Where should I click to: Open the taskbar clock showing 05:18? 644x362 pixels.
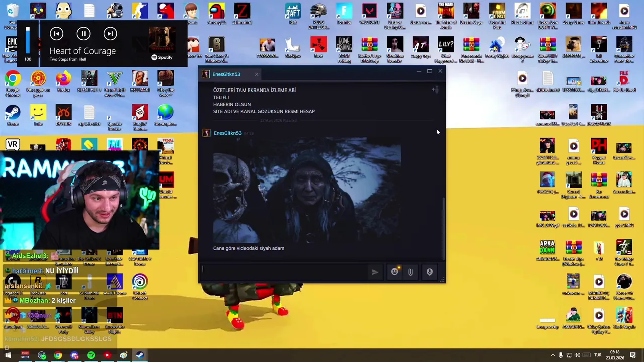coord(615,355)
